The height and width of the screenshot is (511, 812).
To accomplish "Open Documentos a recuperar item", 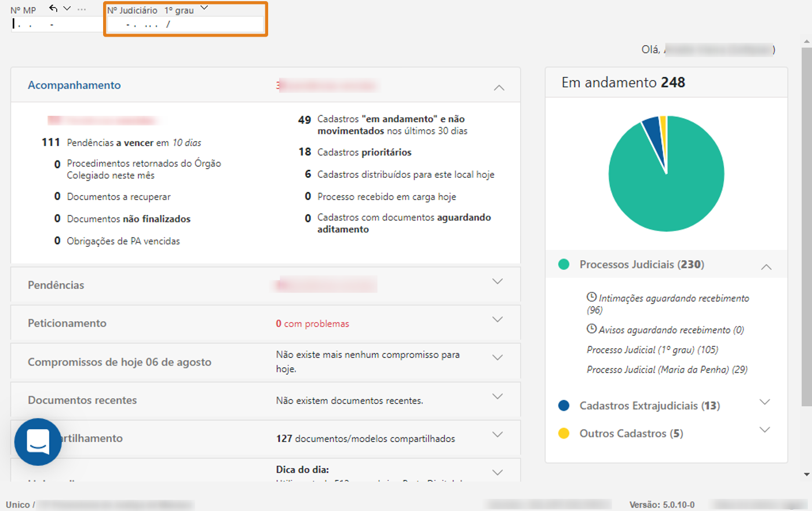I will point(112,197).
